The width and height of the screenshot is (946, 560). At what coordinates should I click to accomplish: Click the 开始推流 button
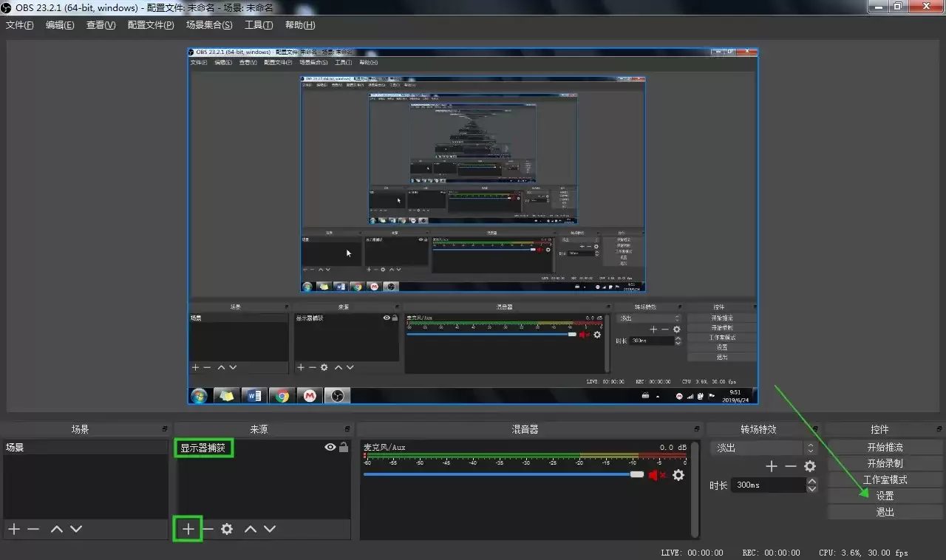click(885, 448)
